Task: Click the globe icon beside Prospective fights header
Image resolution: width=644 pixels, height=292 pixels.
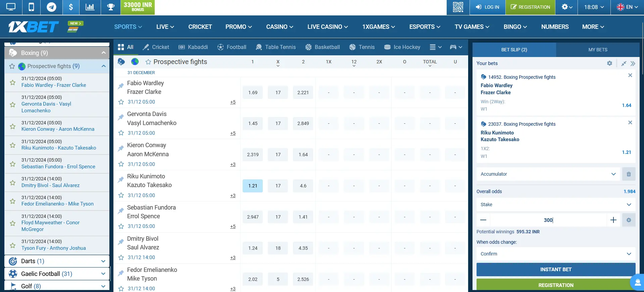Action: click(135, 62)
